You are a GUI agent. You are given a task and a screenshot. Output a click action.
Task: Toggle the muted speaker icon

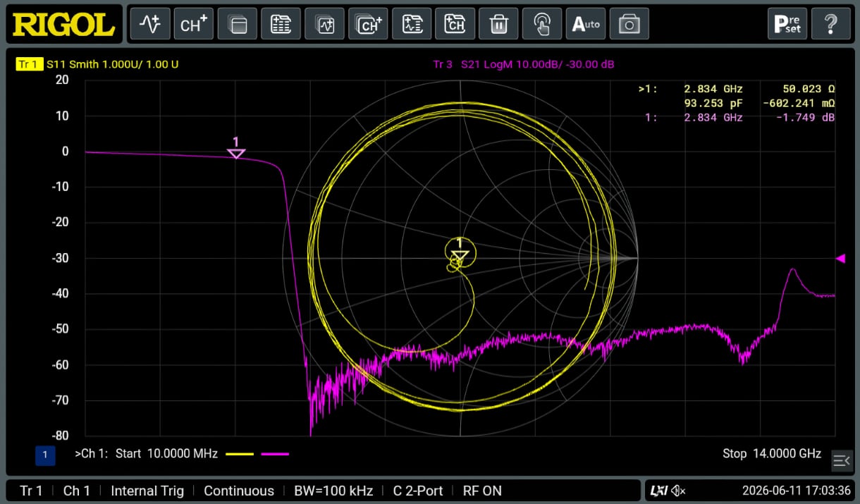(x=678, y=491)
